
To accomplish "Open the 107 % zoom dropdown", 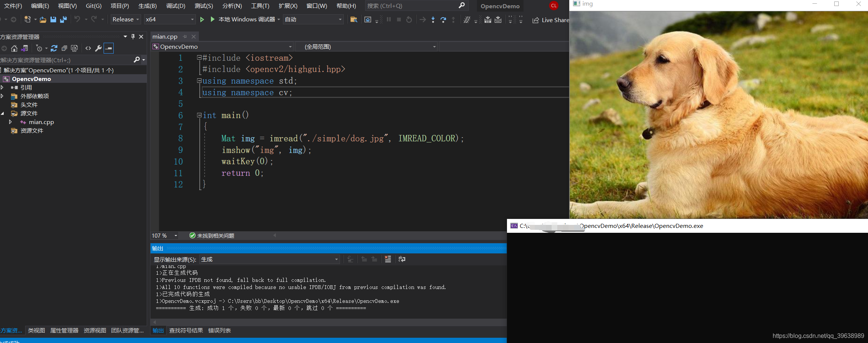I will 164,235.
